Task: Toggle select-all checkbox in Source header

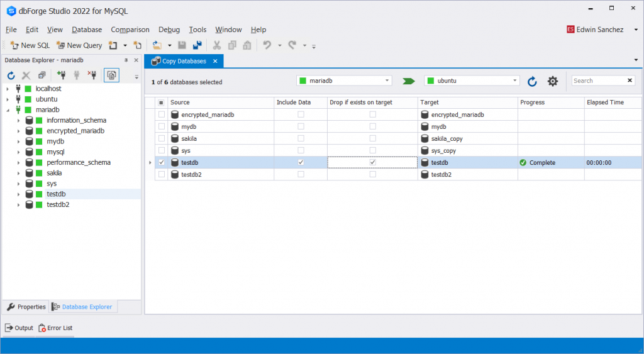Action: 162,102
